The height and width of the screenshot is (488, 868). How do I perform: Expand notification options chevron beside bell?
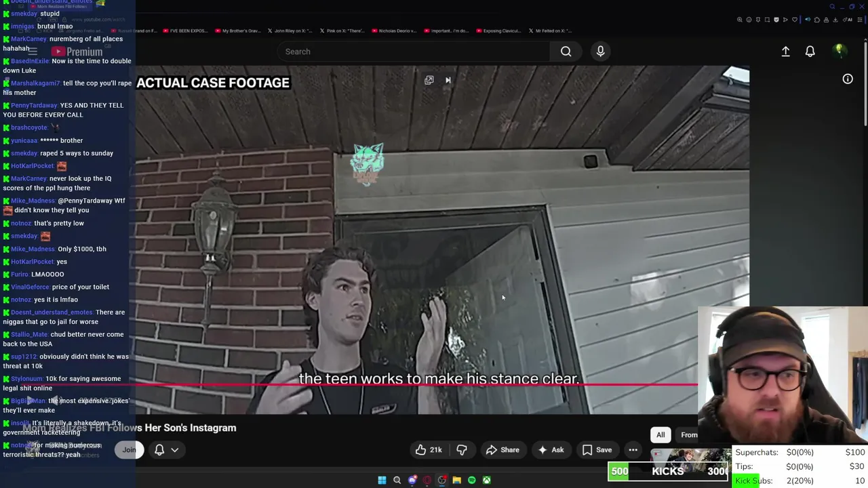[x=174, y=450]
